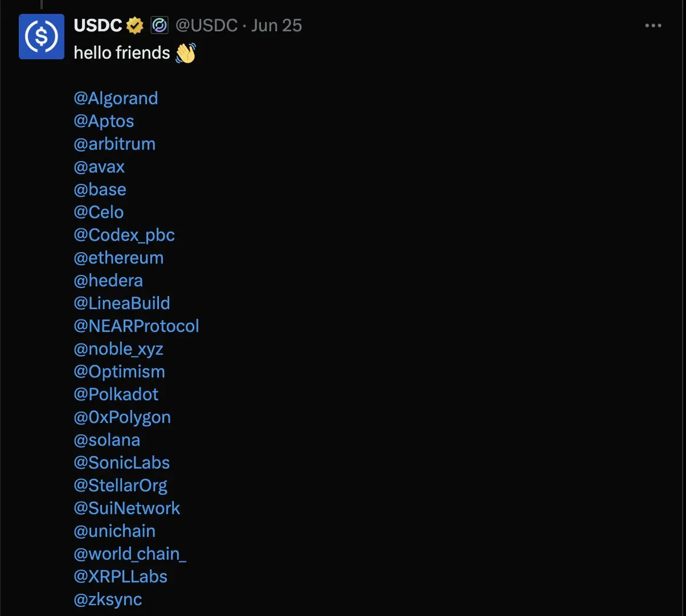Viewport: 686px width, 616px height.
Task: Open the @solana mention
Action: [x=107, y=440]
